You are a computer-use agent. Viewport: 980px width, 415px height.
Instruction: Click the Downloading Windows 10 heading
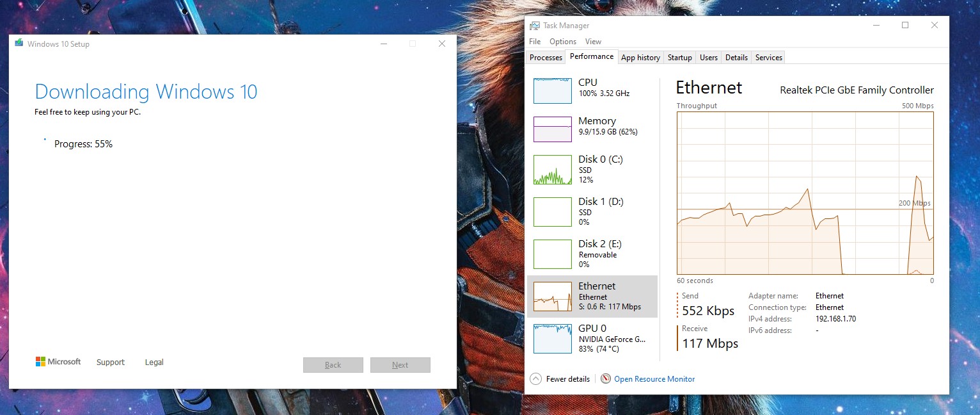[x=146, y=92]
